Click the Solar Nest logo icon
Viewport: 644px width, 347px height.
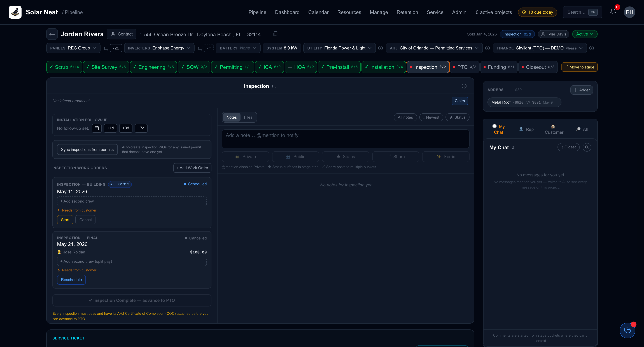click(15, 12)
